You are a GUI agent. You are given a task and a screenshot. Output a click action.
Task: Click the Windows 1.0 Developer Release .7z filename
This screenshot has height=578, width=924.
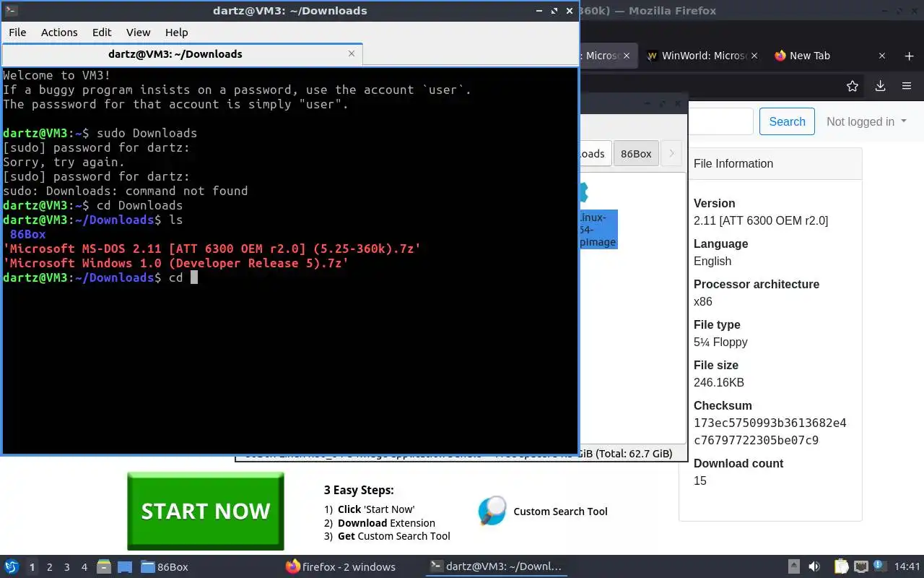[175, 263]
